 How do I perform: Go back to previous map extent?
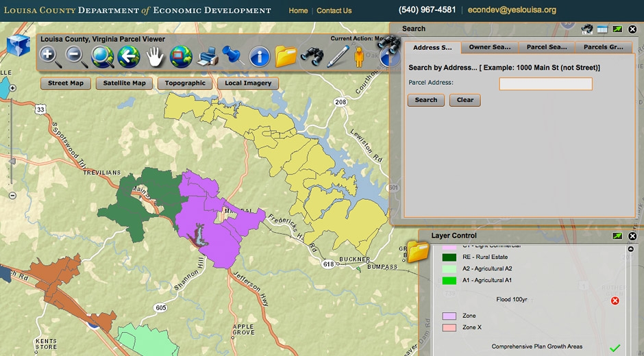click(x=129, y=57)
